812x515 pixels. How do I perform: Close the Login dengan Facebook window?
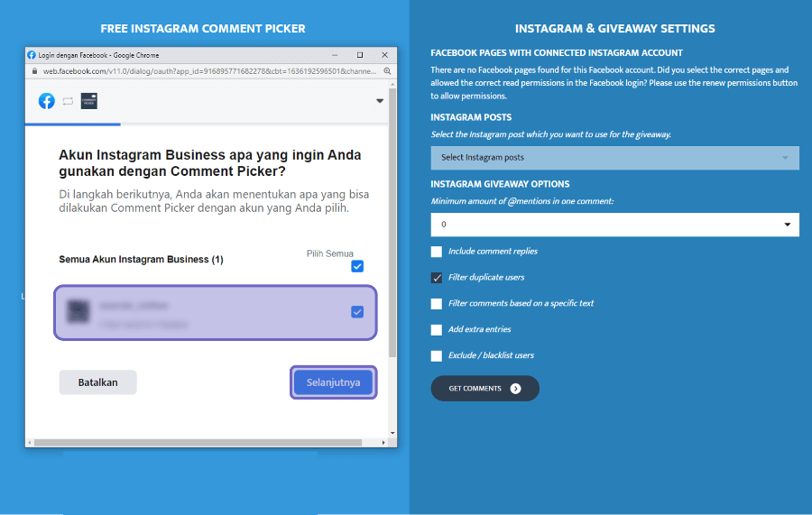coord(384,55)
